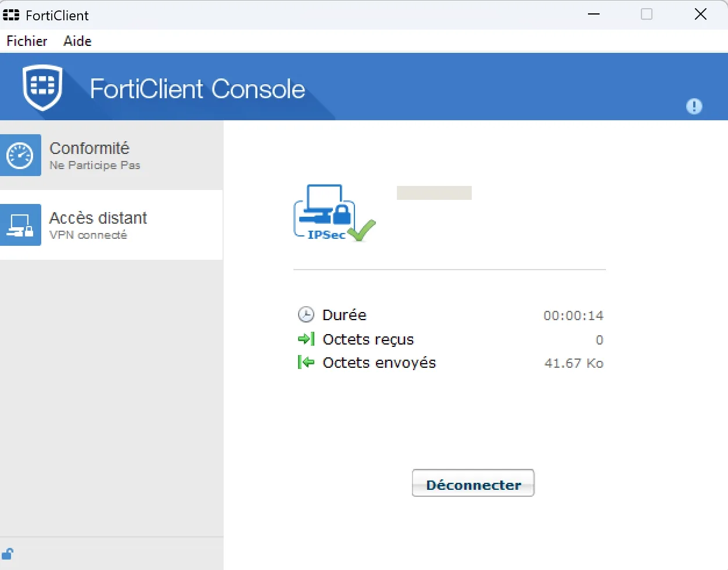Viewport: 728px width, 570px height.
Task: Select the Conformité gauge icon
Action: [20, 155]
